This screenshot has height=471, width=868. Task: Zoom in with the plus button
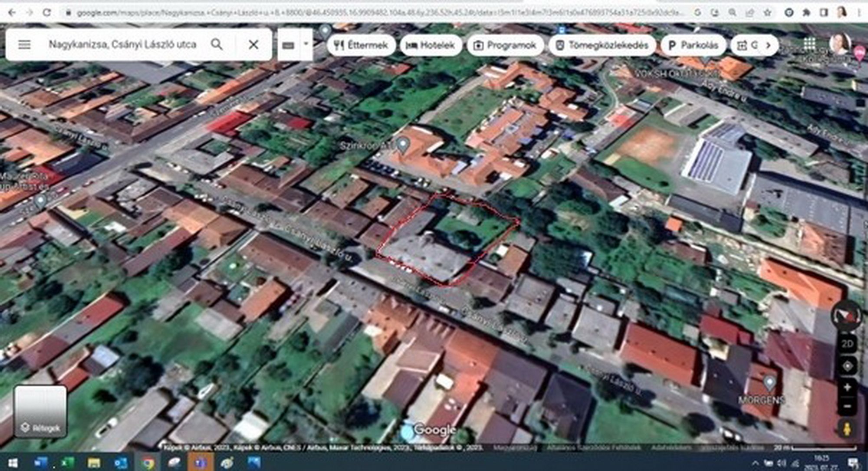(847, 387)
